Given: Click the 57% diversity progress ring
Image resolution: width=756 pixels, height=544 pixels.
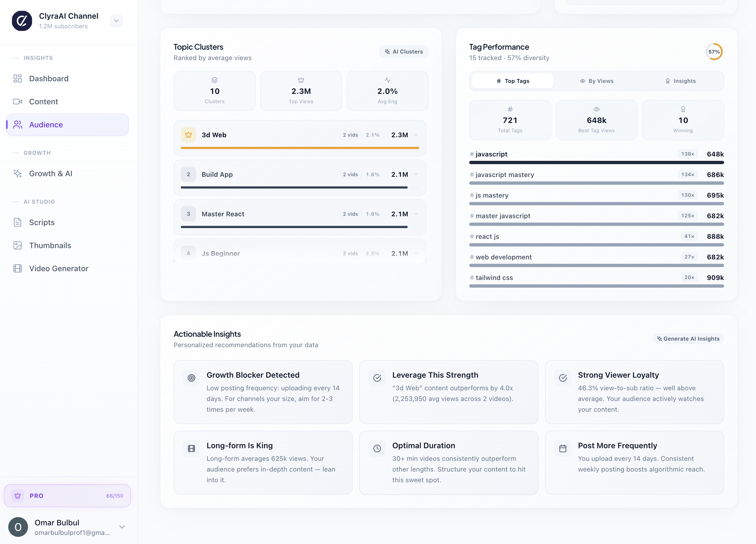Looking at the screenshot, I should (x=714, y=52).
